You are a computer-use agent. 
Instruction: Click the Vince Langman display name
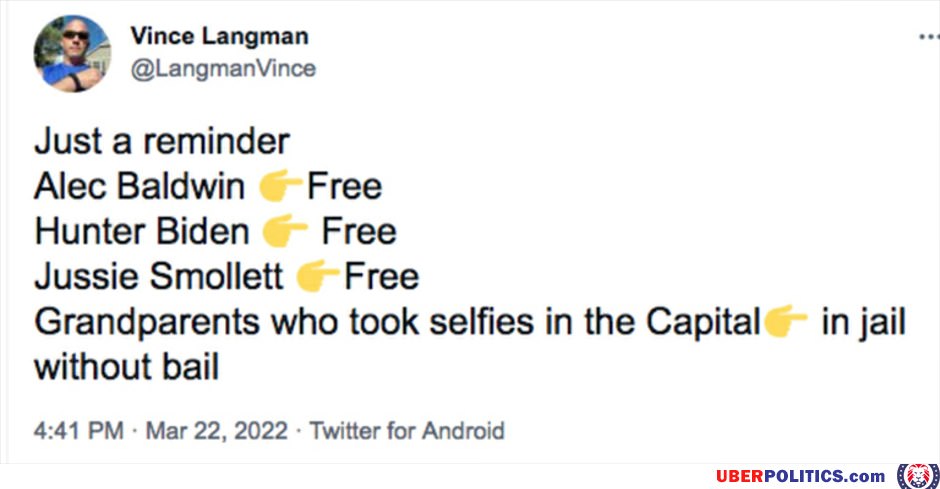(219, 36)
